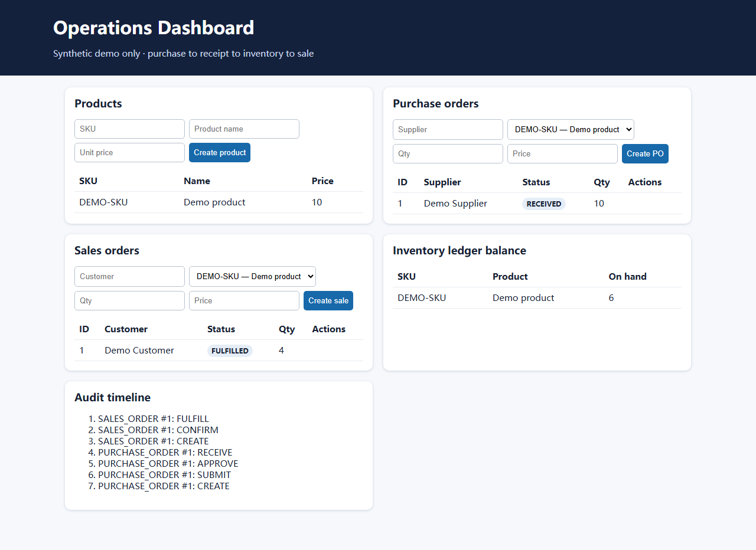Click audit entry SALES_ORDER #1: FULFILL

pos(154,419)
